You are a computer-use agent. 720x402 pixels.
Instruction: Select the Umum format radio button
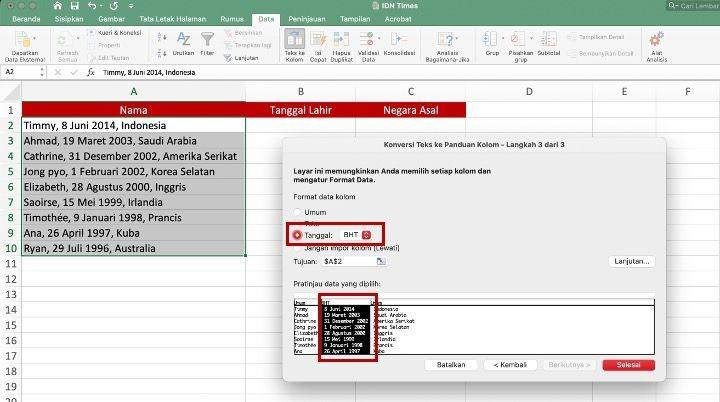tap(298, 212)
